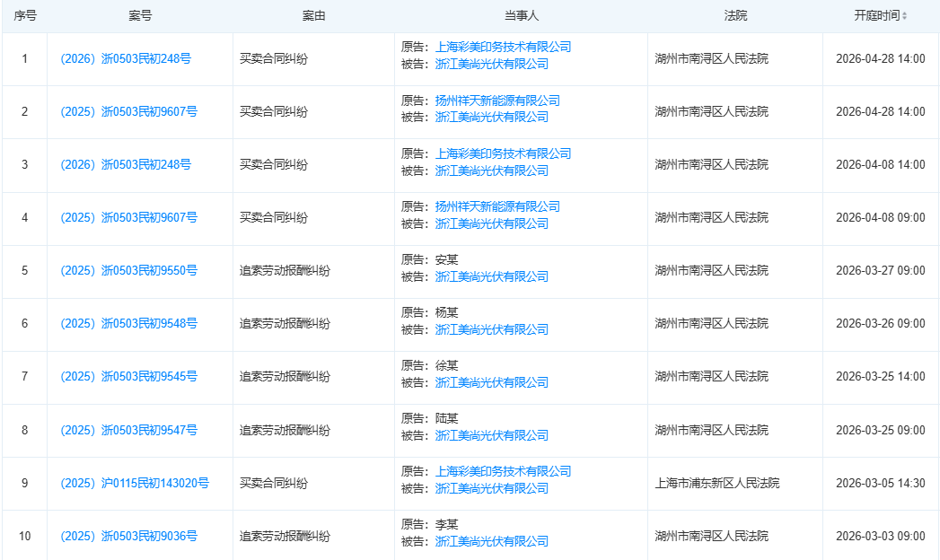Viewport: 940px width, 560px height.
Task: Open defendant 浙江美尚光伏有限公司 under plaintiff 陆某
Action: click(x=492, y=435)
